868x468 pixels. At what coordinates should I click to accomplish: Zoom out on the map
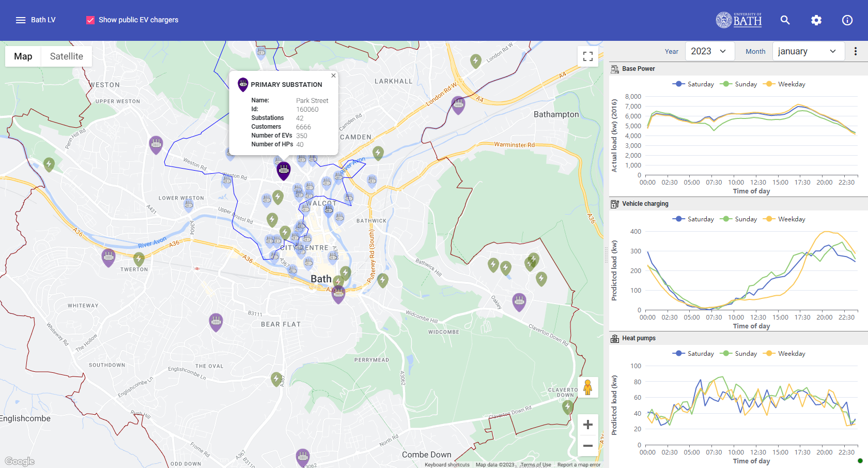pos(587,446)
